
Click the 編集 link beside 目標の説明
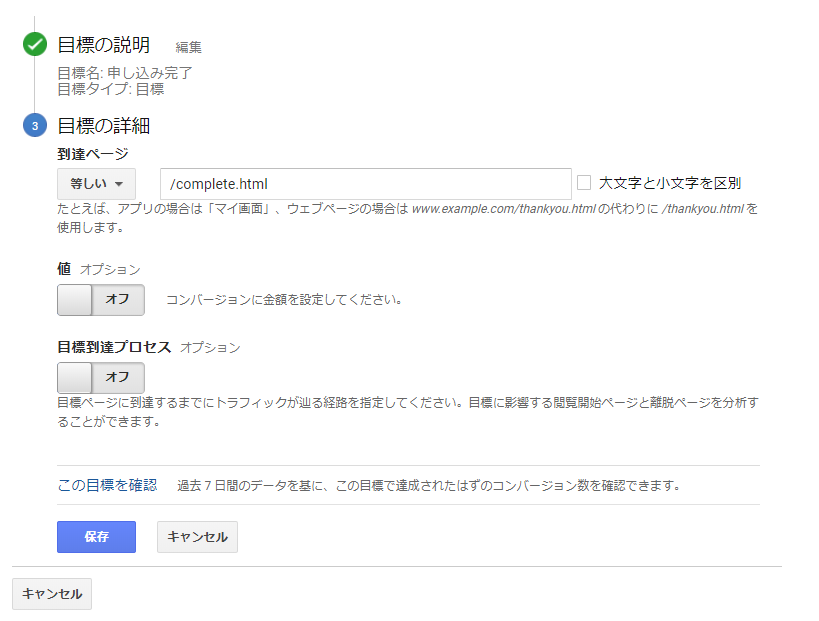(x=188, y=47)
